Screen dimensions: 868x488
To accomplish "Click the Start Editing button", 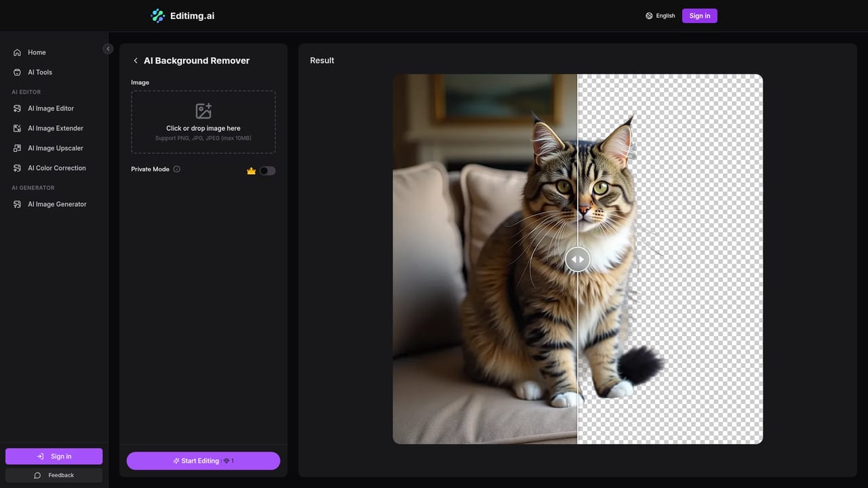I will pyautogui.click(x=203, y=461).
